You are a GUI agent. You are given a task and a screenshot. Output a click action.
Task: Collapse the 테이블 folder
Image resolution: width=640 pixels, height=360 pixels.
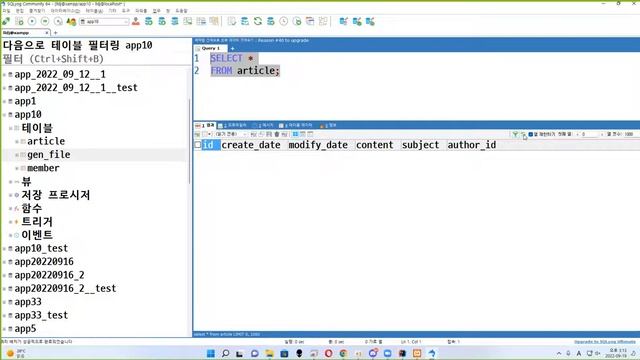pyautogui.click(x=11, y=128)
